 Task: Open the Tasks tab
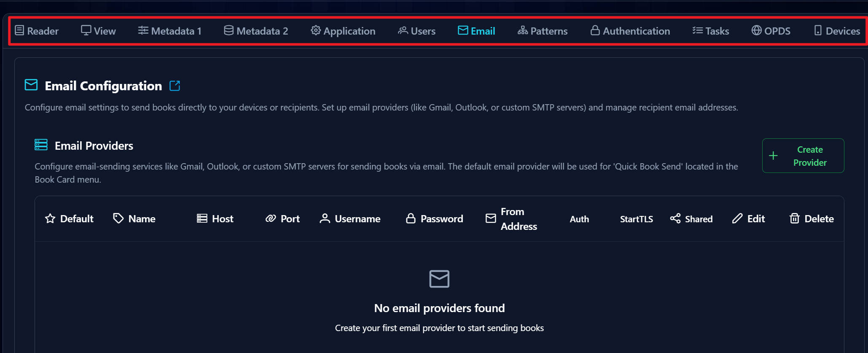tap(711, 31)
